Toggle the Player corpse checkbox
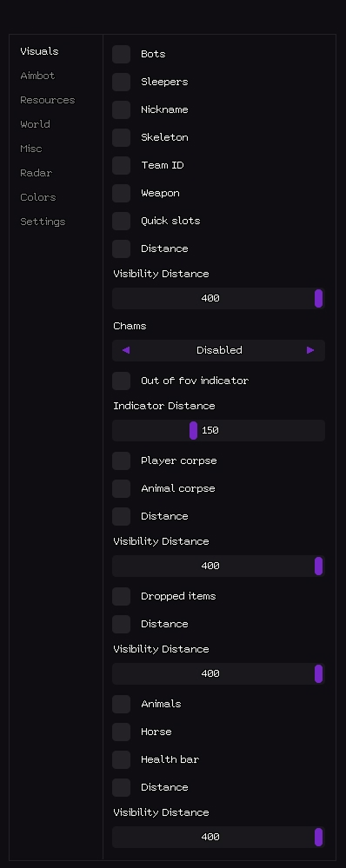Image resolution: width=346 pixels, height=868 pixels. point(121,461)
